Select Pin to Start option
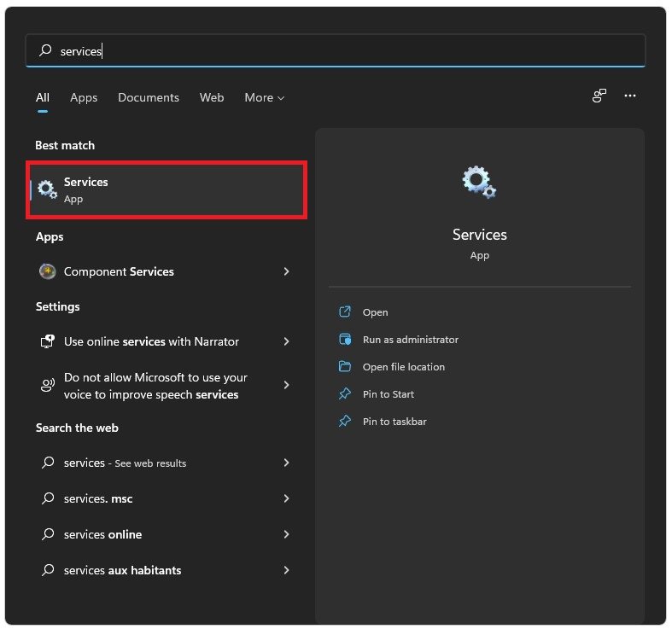 (x=388, y=394)
